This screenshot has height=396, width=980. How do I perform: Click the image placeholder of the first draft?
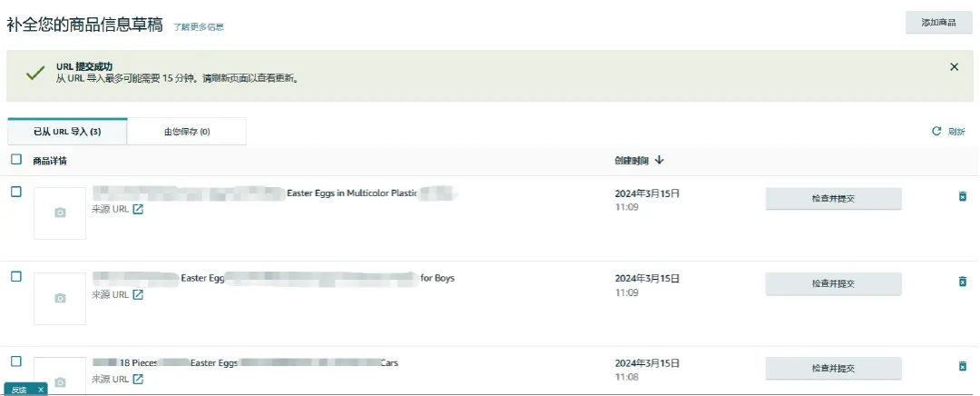60,213
